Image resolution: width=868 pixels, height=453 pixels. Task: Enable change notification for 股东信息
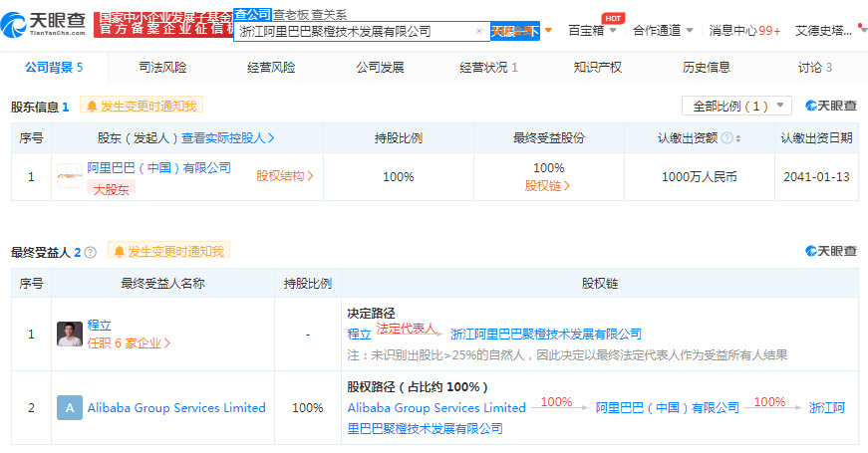[142, 106]
